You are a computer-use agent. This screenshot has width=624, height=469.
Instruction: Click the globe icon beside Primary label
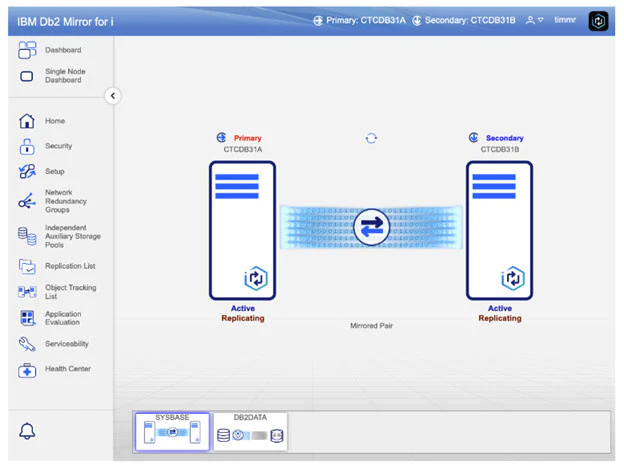(x=222, y=138)
